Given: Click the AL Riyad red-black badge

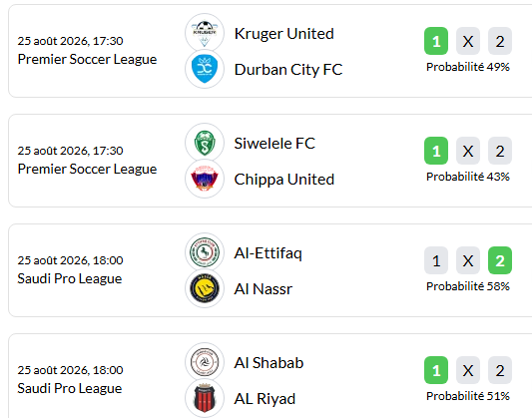Looking at the screenshot, I should tap(205, 398).
